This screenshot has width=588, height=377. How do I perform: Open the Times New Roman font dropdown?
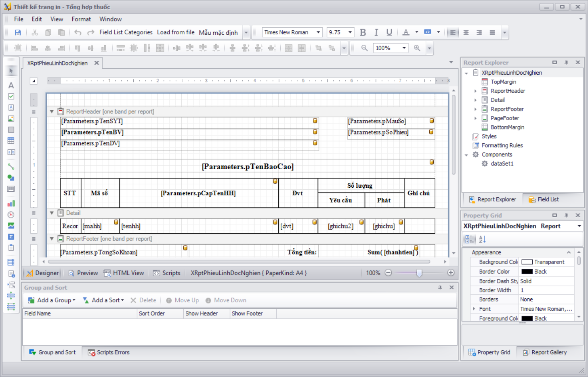pyautogui.click(x=318, y=32)
